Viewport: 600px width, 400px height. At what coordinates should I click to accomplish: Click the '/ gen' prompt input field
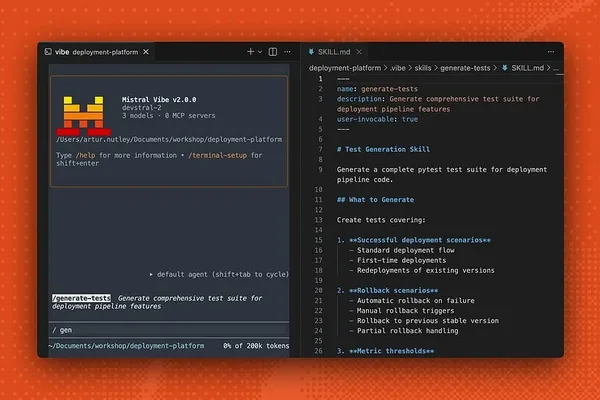point(169,330)
